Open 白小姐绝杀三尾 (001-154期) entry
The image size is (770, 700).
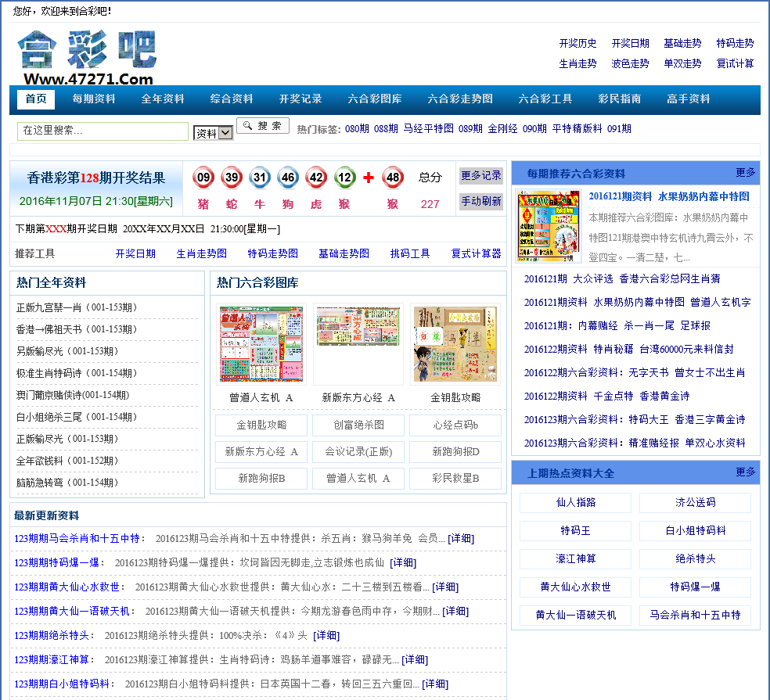(x=77, y=417)
